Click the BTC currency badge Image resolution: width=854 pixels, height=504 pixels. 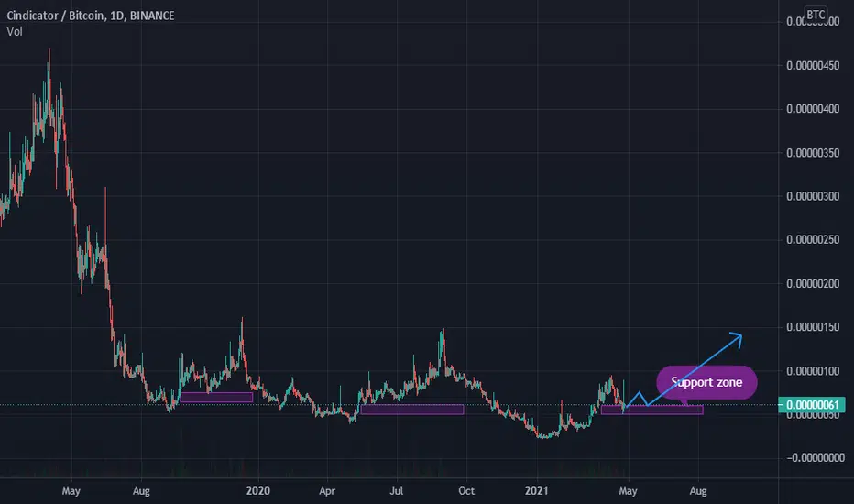click(816, 15)
